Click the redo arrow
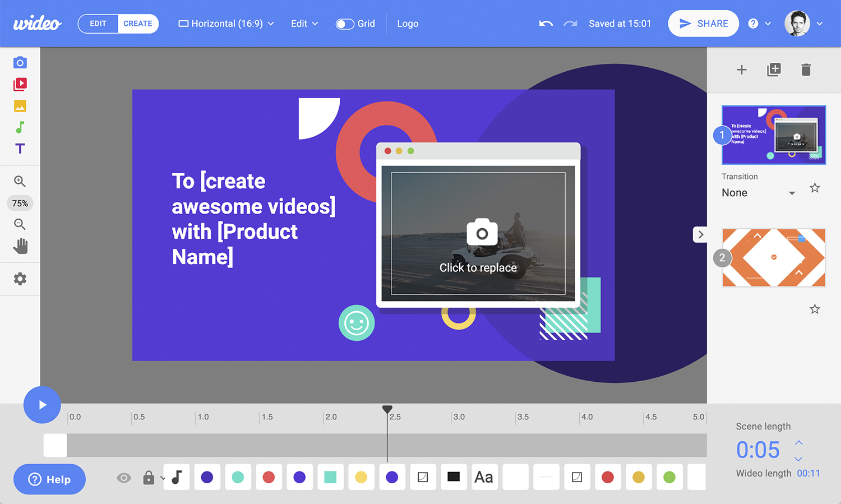 pos(570,24)
